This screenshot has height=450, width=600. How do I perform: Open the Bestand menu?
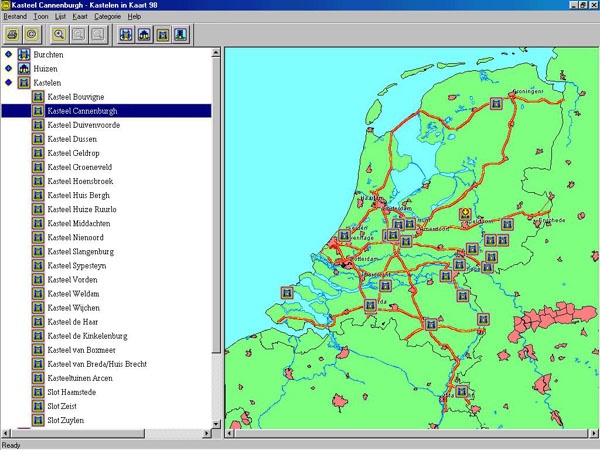pyautogui.click(x=15, y=17)
